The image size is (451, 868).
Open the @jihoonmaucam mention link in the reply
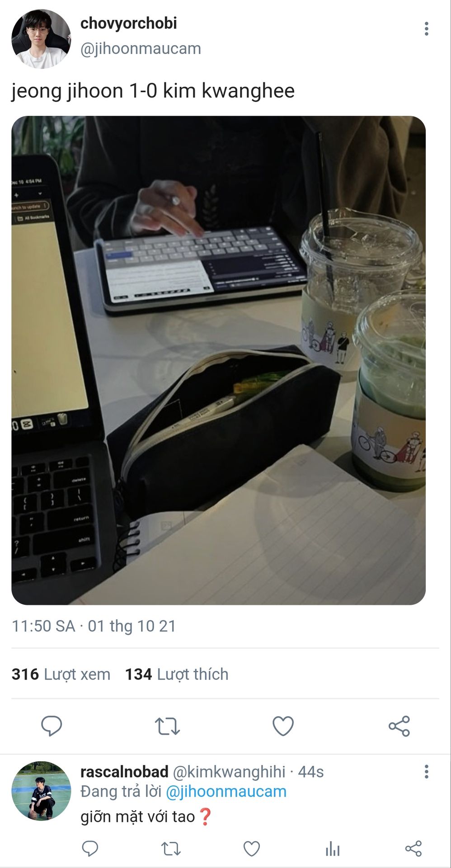coord(226,792)
